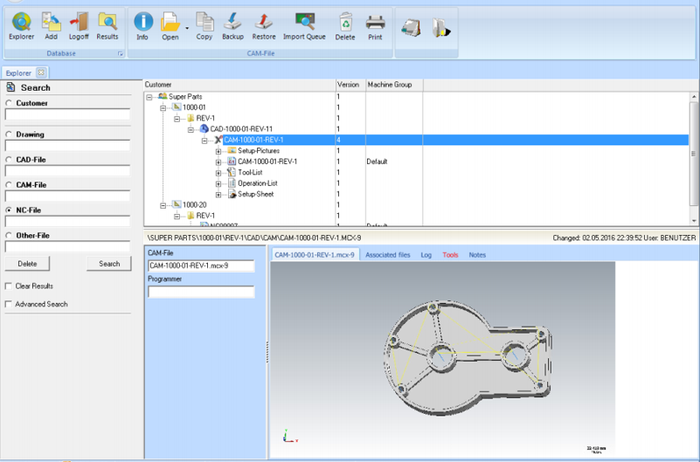Select the Operation-List tree item
This screenshot has width=700, height=462.
coord(258,183)
